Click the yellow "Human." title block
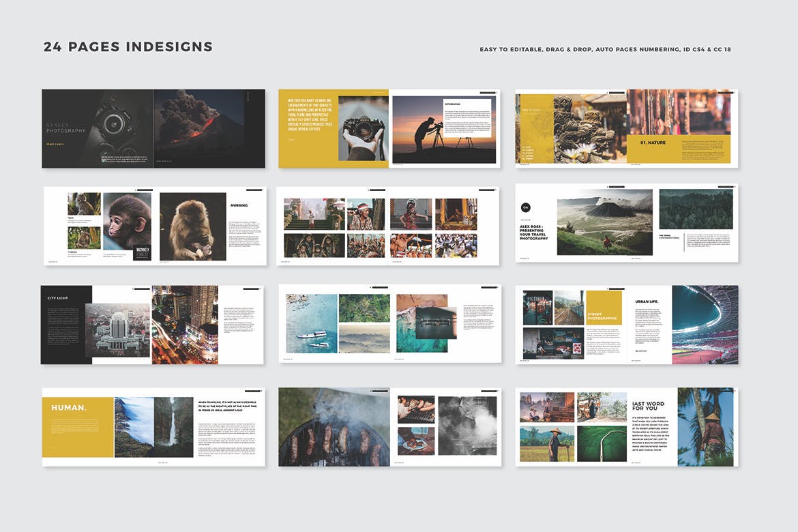 click(x=78, y=426)
